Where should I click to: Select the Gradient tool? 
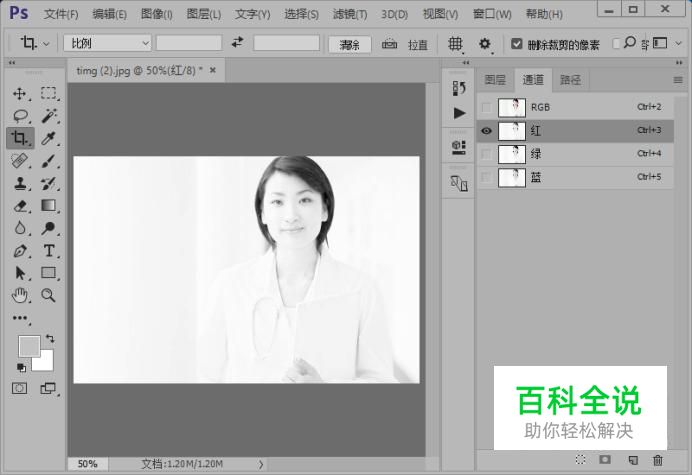48,206
